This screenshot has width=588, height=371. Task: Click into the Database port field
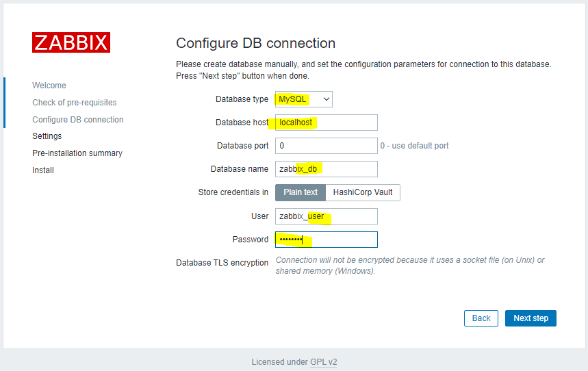[327, 146]
